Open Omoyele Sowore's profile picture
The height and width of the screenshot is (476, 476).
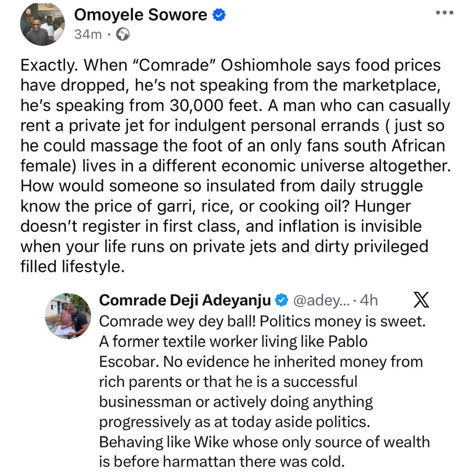tap(43, 25)
